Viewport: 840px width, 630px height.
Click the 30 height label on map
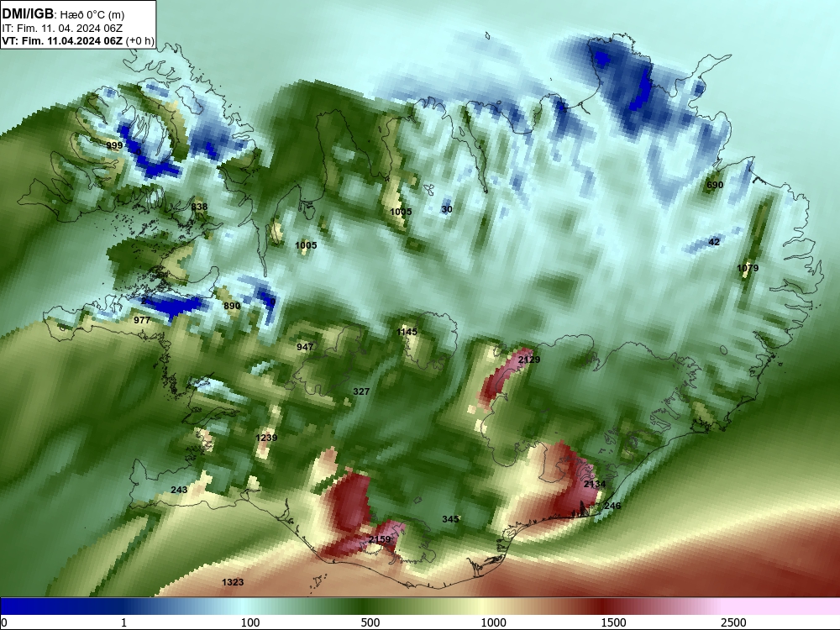448,209
